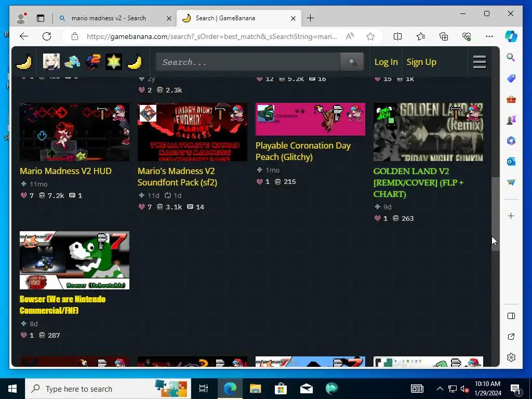The width and height of the screenshot is (532, 399).
Task: Open the Favorites list icon
Action: pyautogui.click(x=421, y=36)
